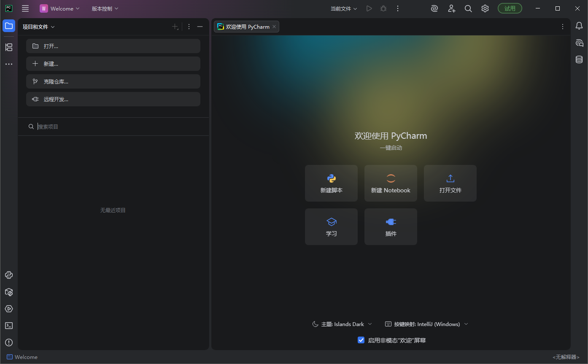588x364 pixels.
Task: Open Code With Me via person-plus icon
Action: (451, 8)
